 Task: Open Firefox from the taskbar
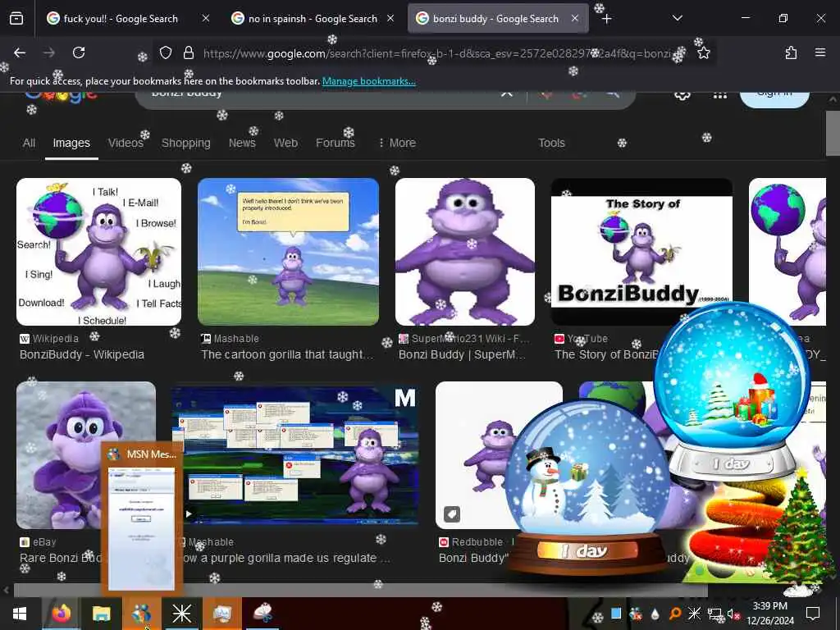(x=61, y=614)
